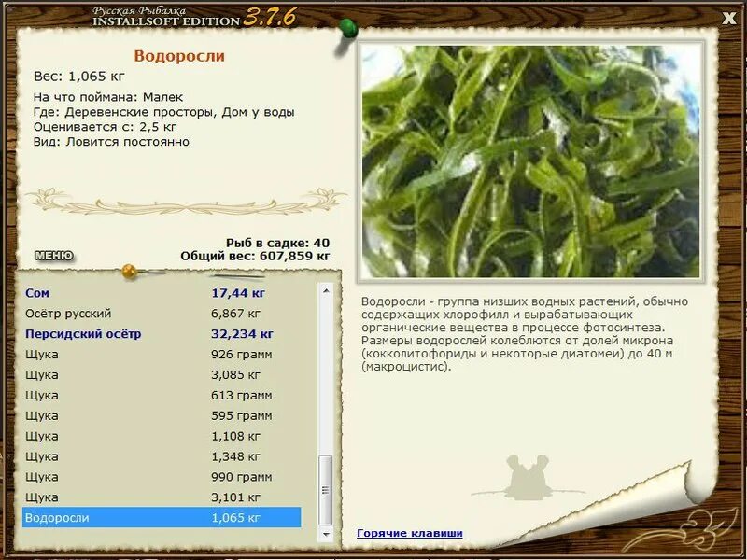Click the Рыб в садке: 40 counter
The image size is (747, 560).
[x=277, y=243]
